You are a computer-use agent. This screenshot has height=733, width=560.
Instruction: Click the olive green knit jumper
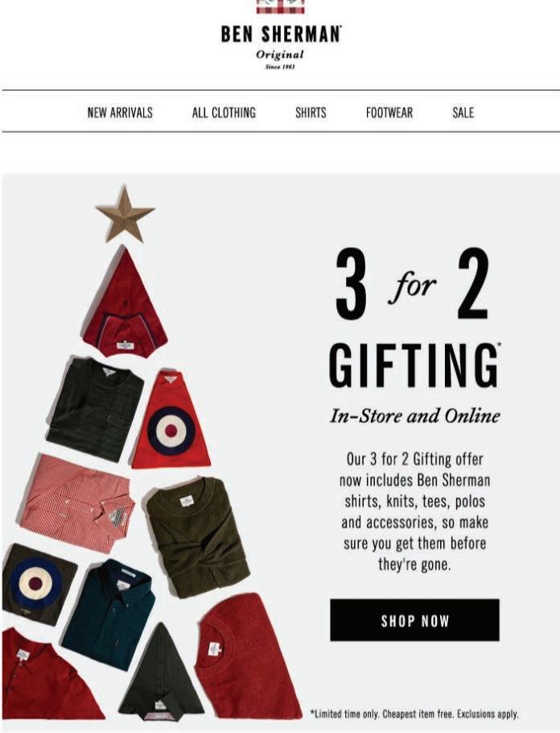[x=198, y=537]
